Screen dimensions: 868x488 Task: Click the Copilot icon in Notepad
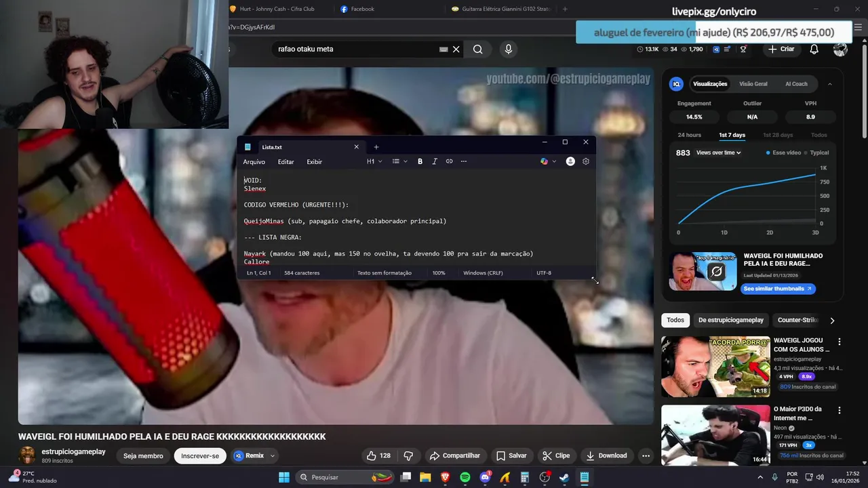(544, 161)
